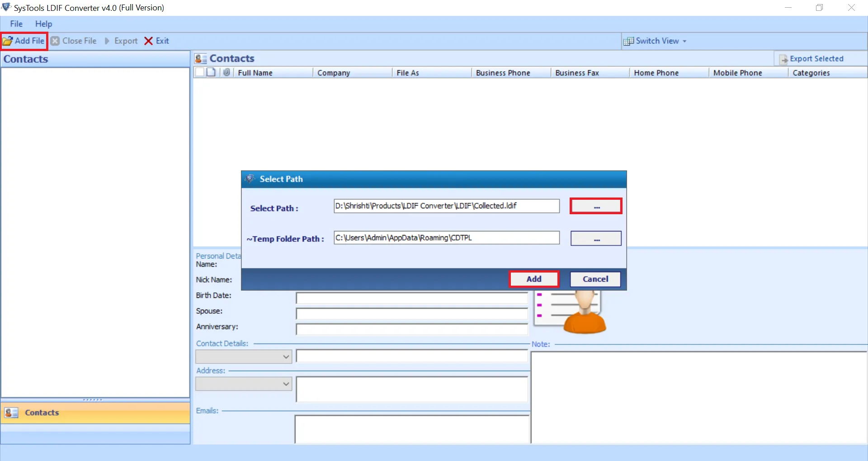This screenshot has height=461, width=868.
Task: Click the Add File toolbar button
Action: (x=24, y=41)
